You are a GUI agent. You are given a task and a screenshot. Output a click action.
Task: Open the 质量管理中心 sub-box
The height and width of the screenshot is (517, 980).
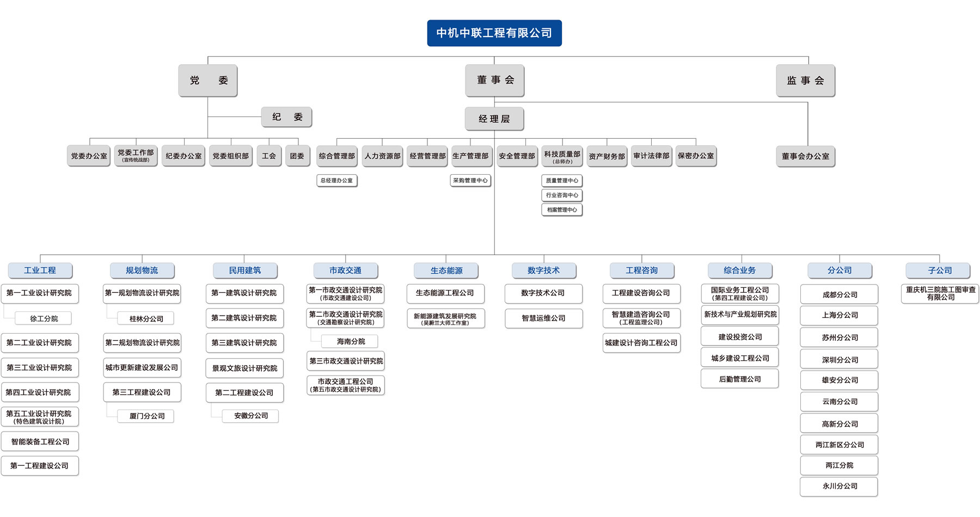point(562,181)
